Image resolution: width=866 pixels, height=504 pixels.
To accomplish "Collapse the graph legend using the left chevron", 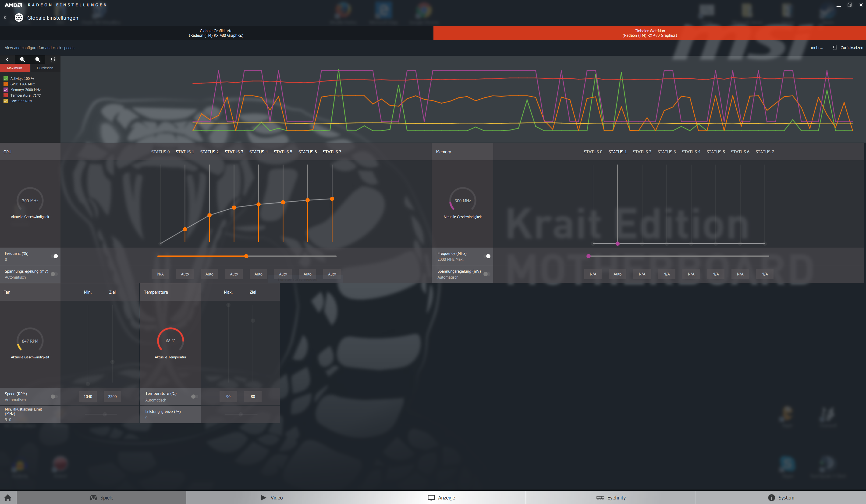I will 7,59.
